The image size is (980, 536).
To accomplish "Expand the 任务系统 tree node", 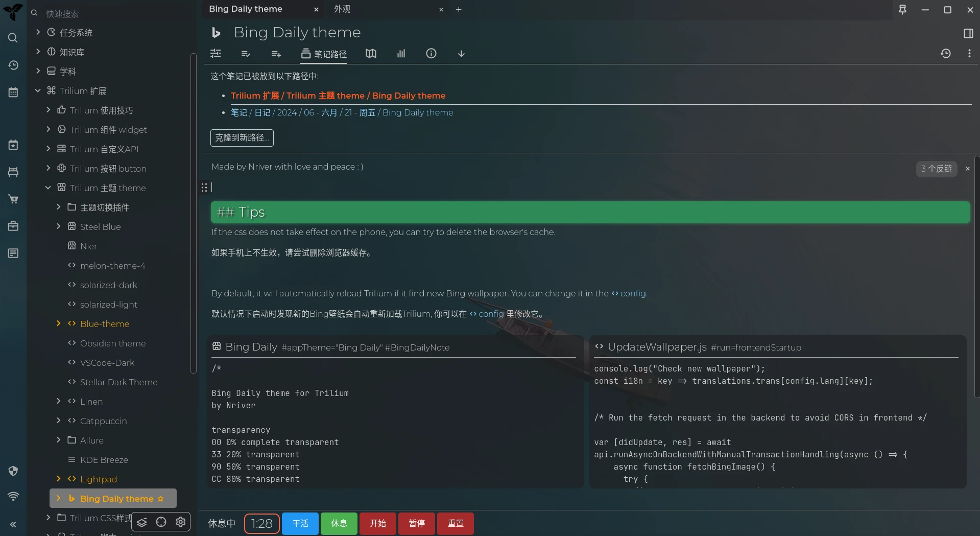I will [38, 32].
